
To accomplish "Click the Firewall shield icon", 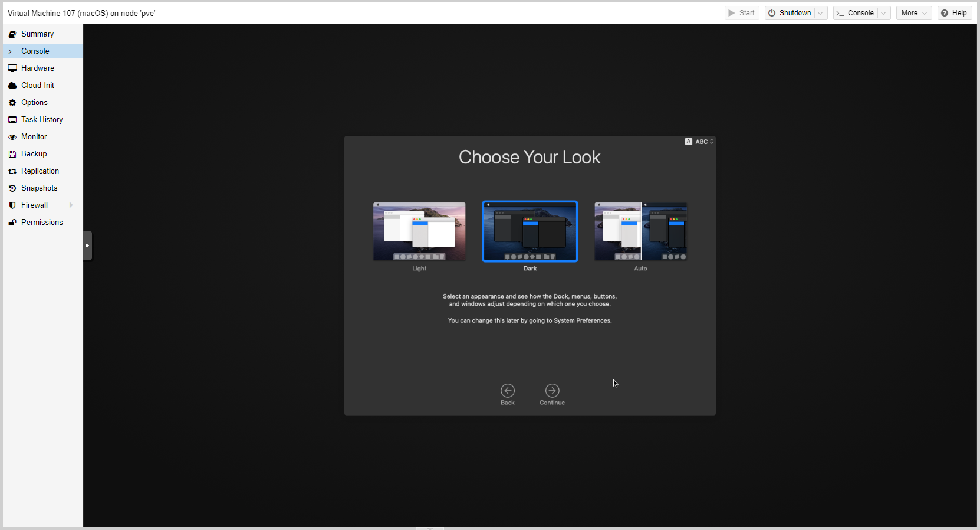I will point(12,205).
